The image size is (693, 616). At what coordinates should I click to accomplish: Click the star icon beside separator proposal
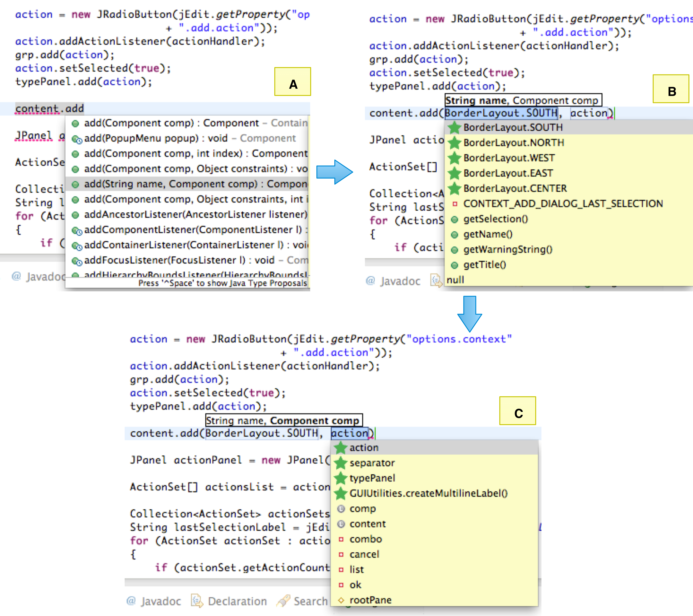point(340,463)
